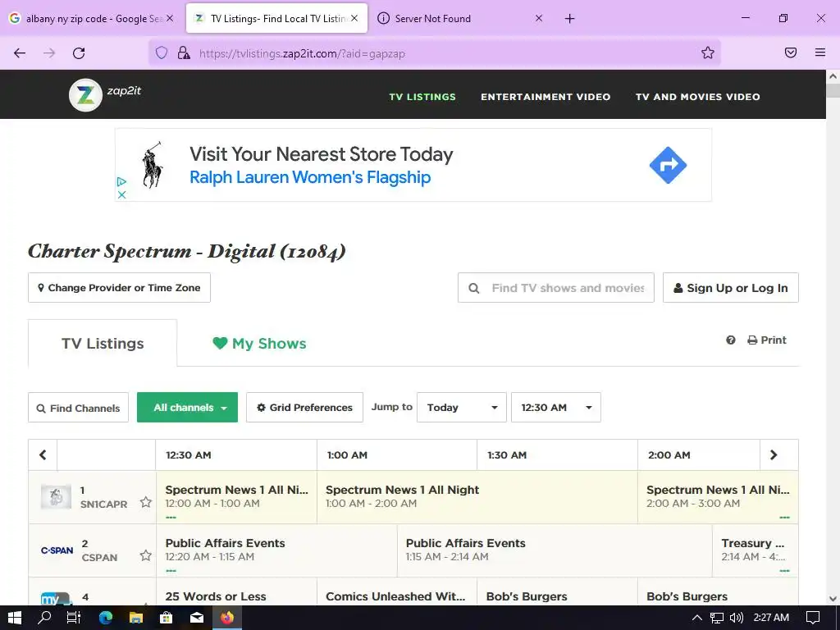Click Ralph Lauren Women's Flagship ad link
This screenshot has width=840, height=630.
(310, 177)
